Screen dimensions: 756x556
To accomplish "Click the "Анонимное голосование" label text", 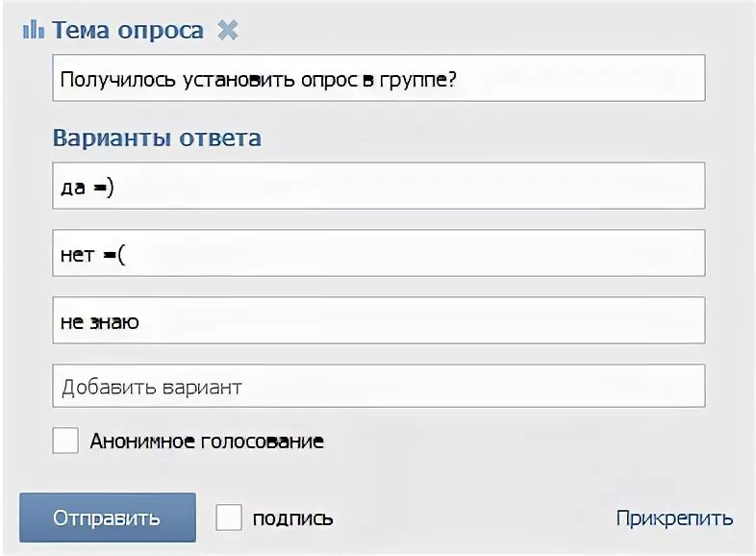I will [207, 442].
